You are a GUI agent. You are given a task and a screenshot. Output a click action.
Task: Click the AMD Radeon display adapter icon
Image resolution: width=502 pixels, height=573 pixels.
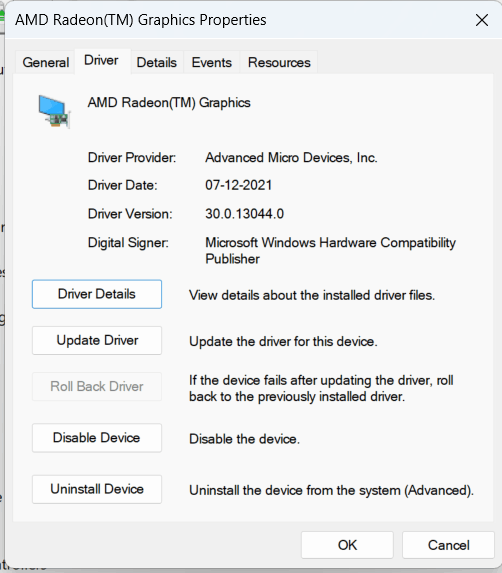(x=54, y=111)
